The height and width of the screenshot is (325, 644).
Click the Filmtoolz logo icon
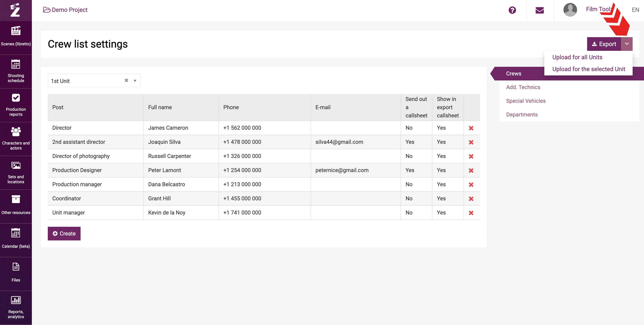click(x=15, y=10)
